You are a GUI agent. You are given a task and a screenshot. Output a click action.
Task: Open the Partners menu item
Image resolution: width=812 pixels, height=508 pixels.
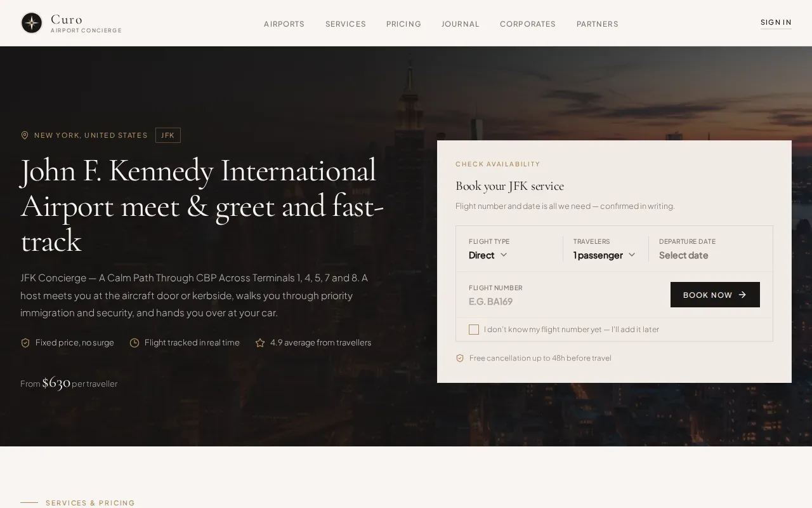(598, 24)
